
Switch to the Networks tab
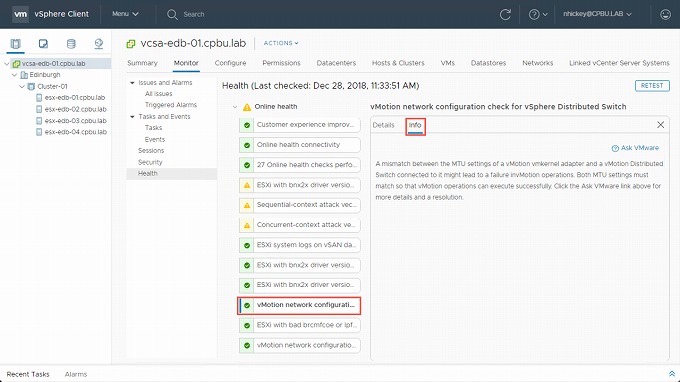[x=537, y=63]
